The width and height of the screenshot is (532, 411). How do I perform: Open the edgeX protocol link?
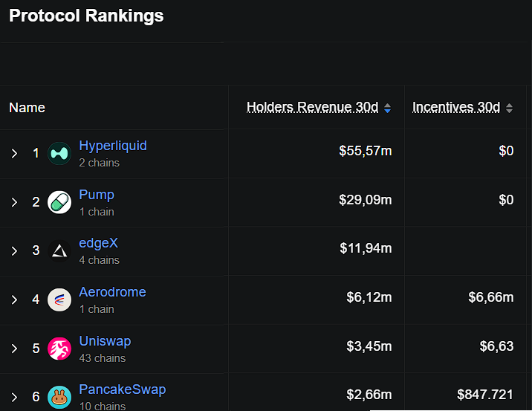[x=98, y=243]
